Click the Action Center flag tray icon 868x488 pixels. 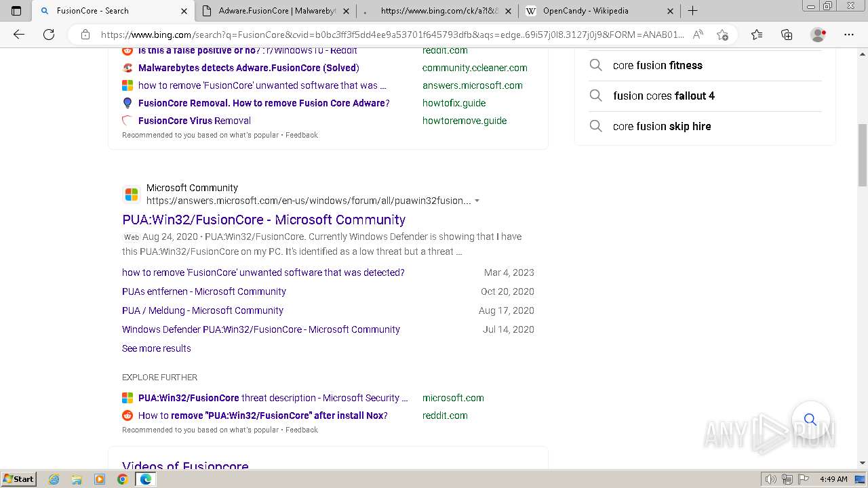pos(804,479)
